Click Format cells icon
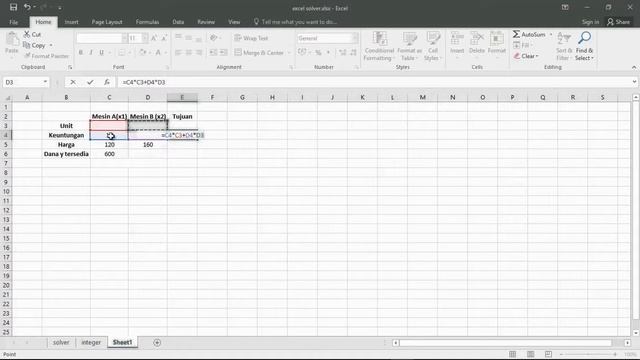This screenshot has width=640, height=360. (496, 42)
